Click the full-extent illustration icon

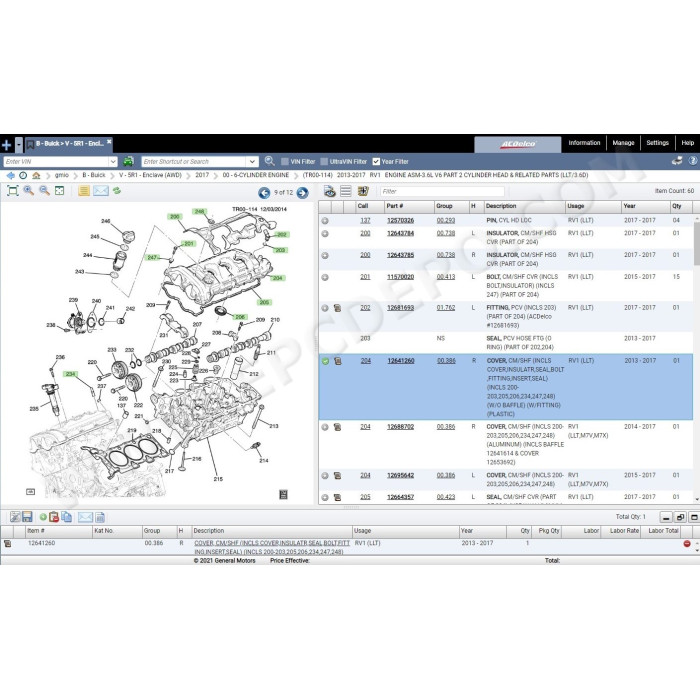tap(59, 191)
